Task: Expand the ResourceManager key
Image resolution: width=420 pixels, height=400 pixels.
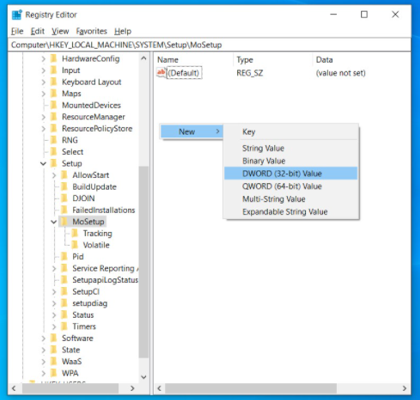Action: click(x=43, y=117)
